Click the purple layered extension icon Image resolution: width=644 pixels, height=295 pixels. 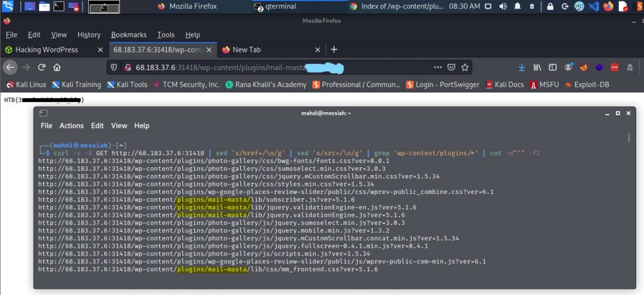point(599,67)
